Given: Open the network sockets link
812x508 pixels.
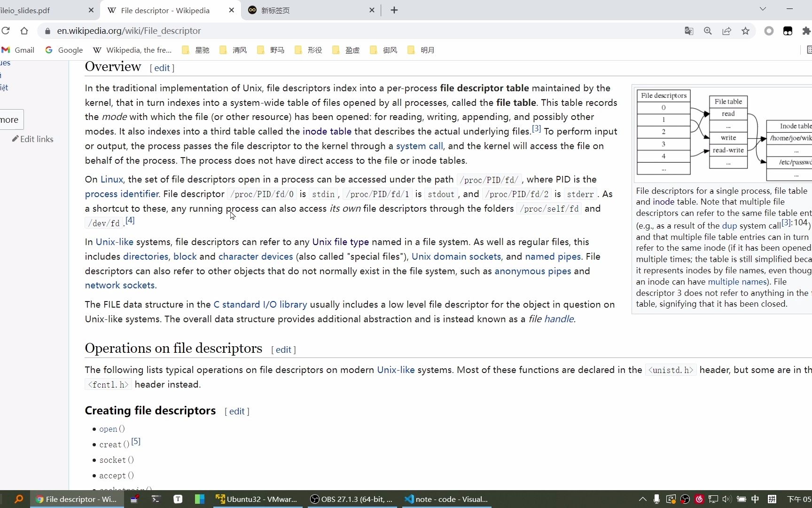Looking at the screenshot, I should click(x=120, y=285).
